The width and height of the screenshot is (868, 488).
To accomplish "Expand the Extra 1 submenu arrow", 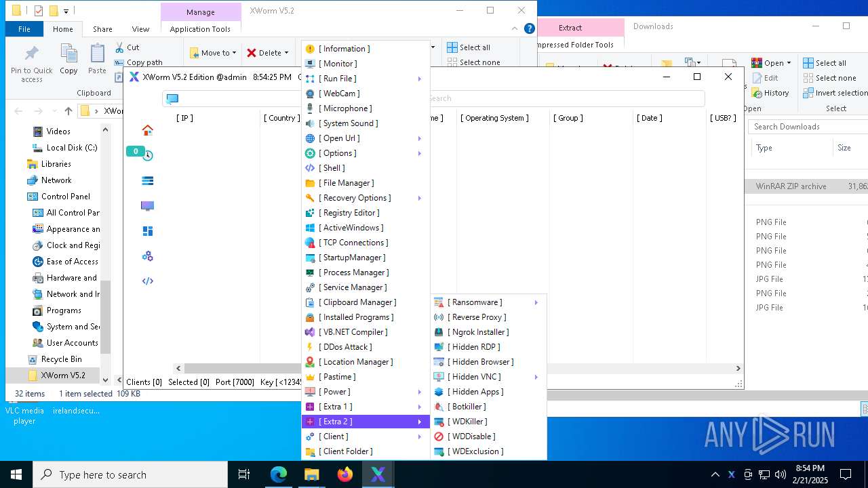I will pyautogui.click(x=420, y=407).
